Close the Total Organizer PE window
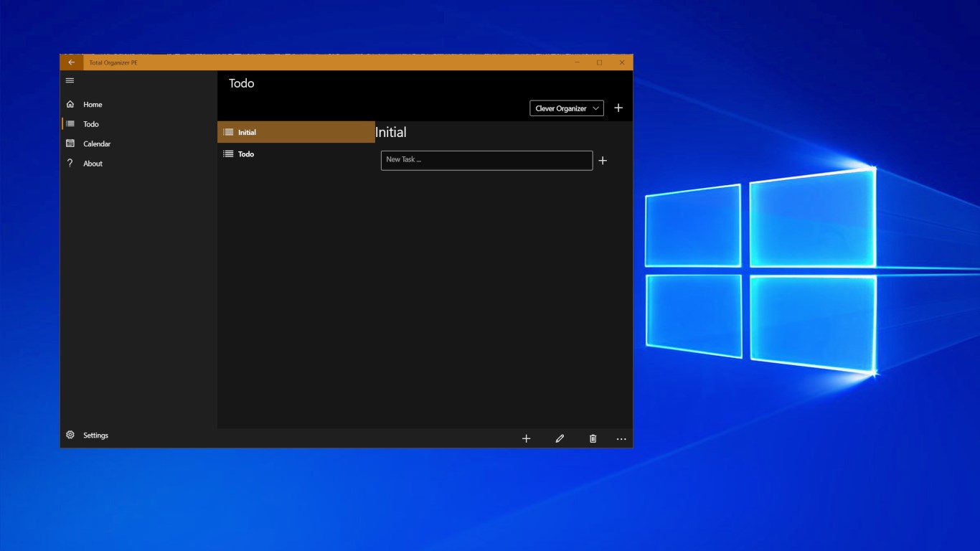Screen dimensions: 980x551 coord(622,62)
